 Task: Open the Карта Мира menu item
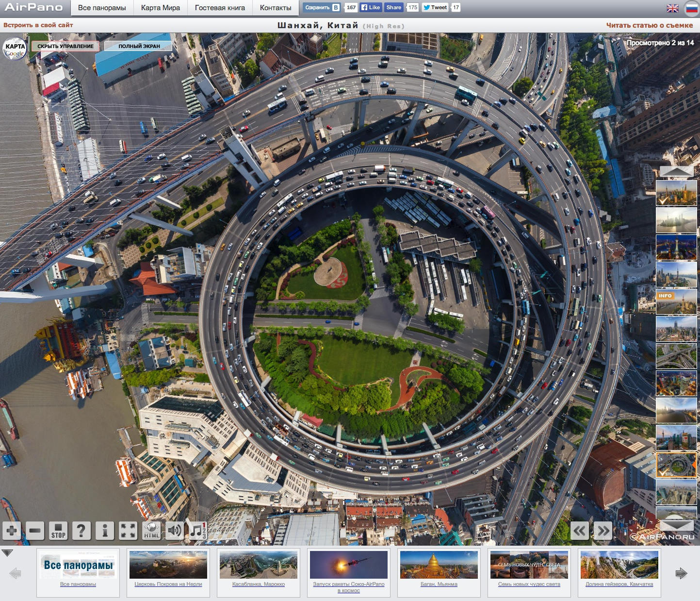(x=160, y=8)
